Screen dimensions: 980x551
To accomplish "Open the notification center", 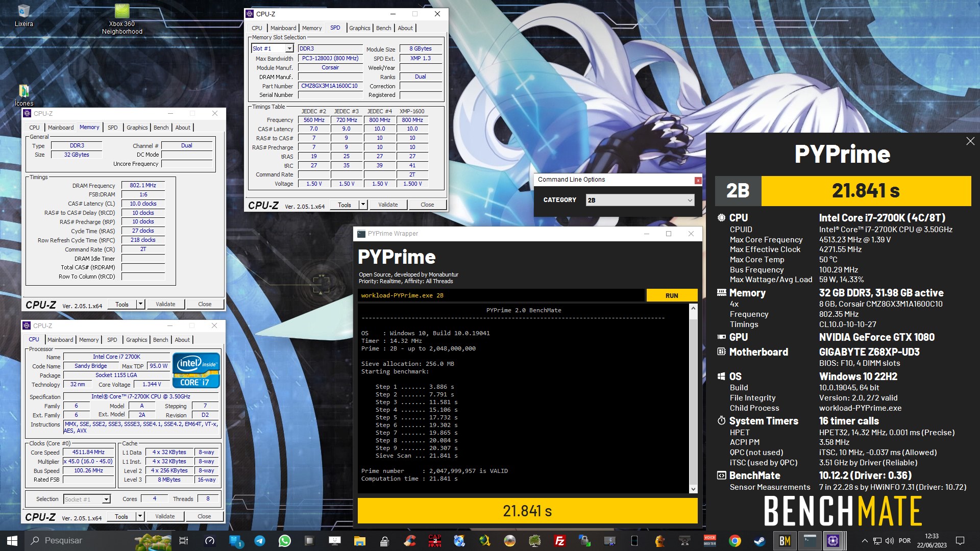I will [960, 540].
